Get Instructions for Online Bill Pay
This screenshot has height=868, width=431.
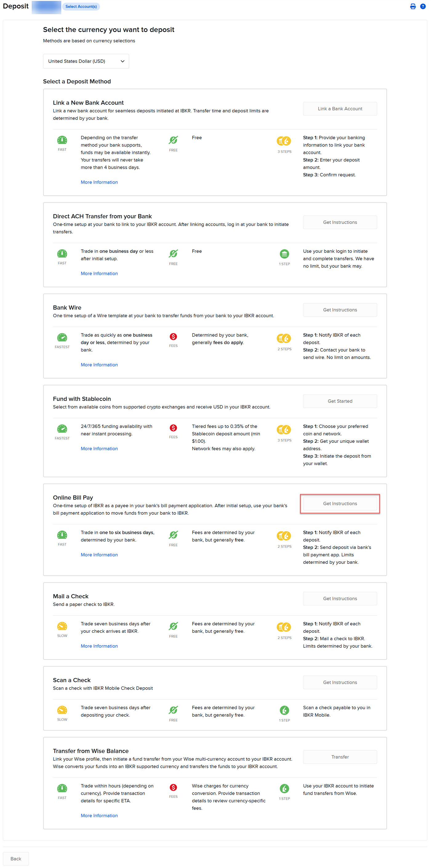pyautogui.click(x=340, y=504)
